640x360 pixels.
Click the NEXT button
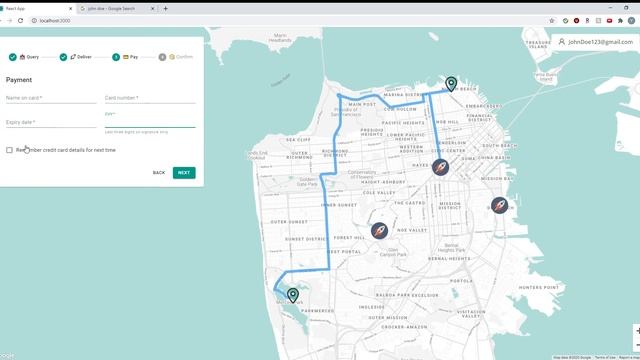click(x=184, y=173)
